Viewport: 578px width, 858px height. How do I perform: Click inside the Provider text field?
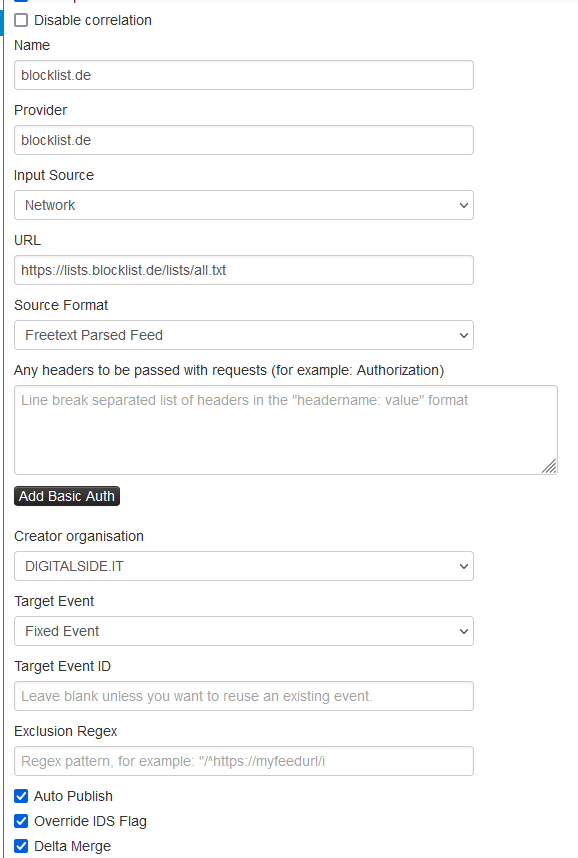point(243,140)
